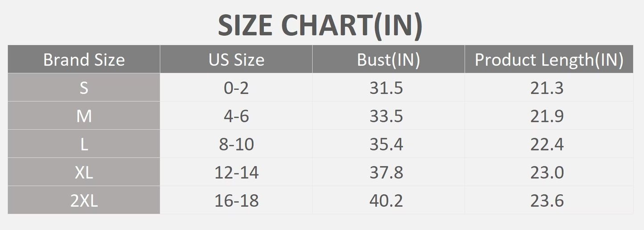The height and width of the screenshot is (230, 644).
Task: Click the 4-6 US size cell
Action: click(x=236, y=116)
